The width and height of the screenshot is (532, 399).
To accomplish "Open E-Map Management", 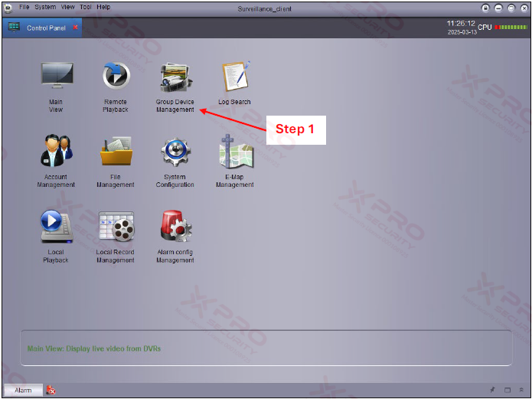I will (235, 152).
